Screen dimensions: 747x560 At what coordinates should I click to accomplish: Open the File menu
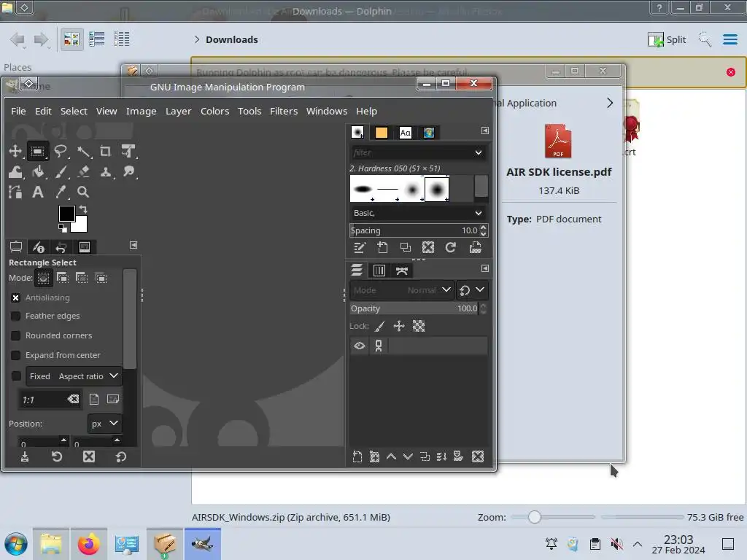coord(18,111)
